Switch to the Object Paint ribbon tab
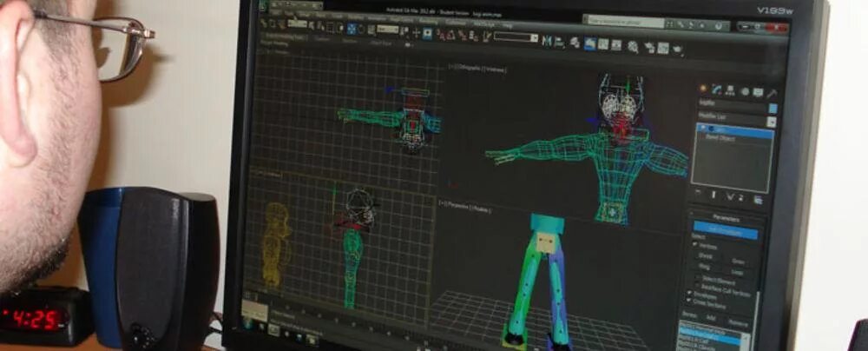868x351 pixels. click(380, 43)
